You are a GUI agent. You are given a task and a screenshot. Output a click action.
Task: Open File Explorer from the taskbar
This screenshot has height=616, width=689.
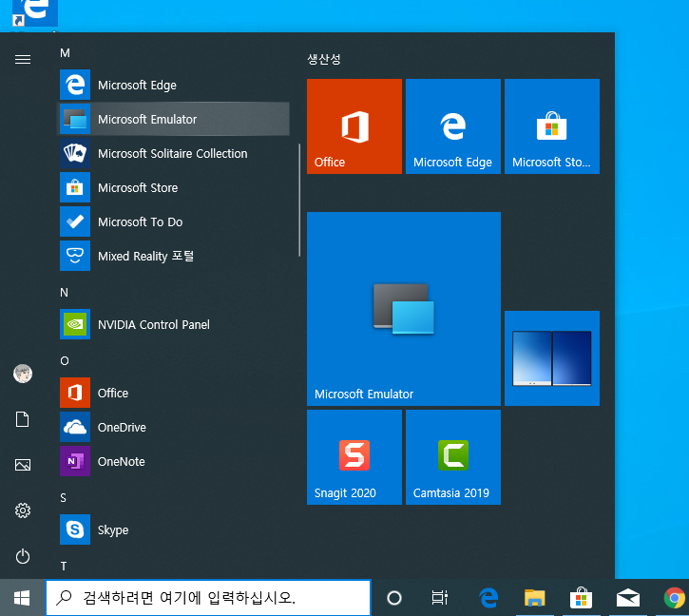(x=535, y=598)
